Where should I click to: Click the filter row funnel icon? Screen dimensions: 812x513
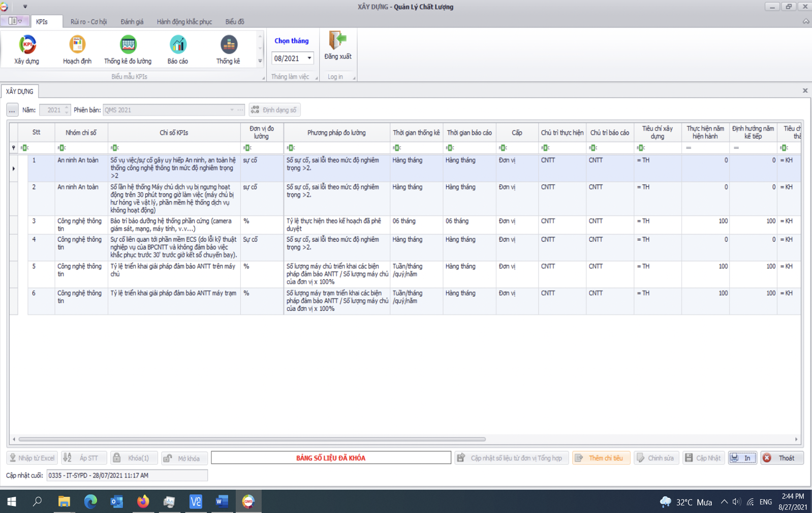[x=14, y=148]
